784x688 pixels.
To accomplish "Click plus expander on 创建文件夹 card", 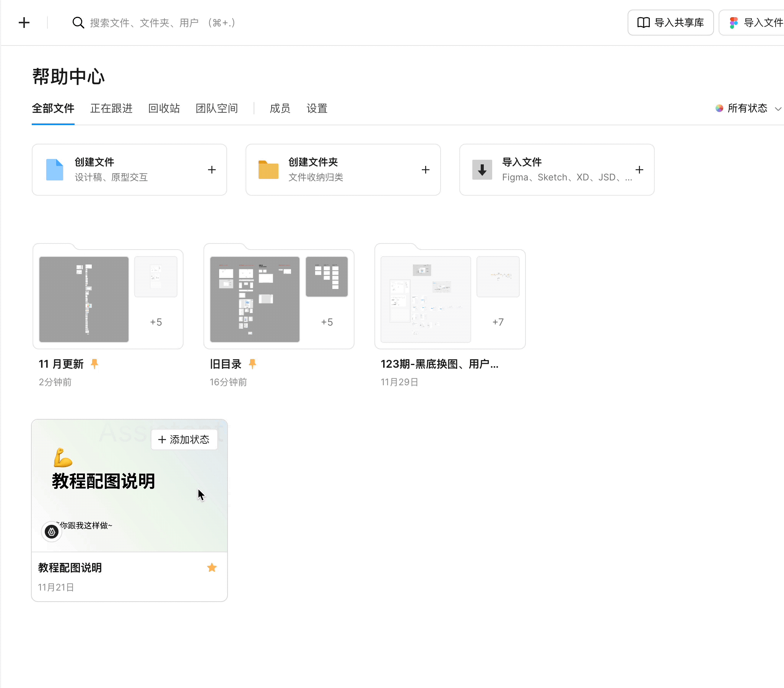I will tap(425, 170).
